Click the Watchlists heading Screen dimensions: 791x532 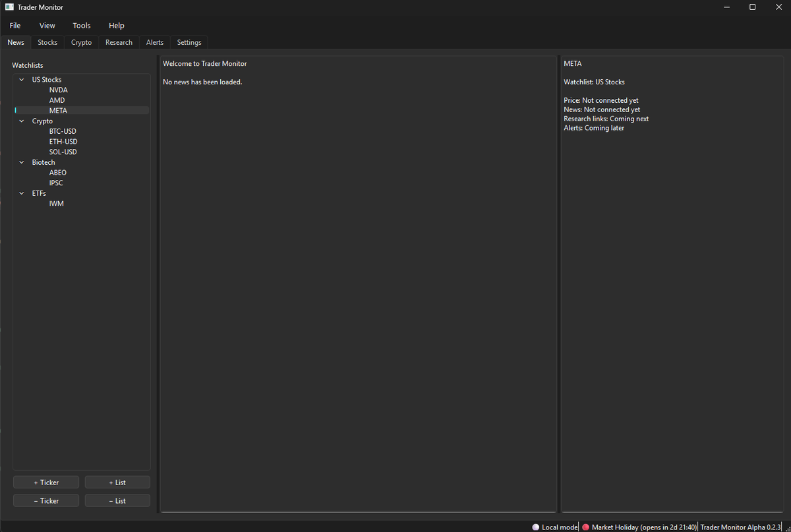pos(28,65)
